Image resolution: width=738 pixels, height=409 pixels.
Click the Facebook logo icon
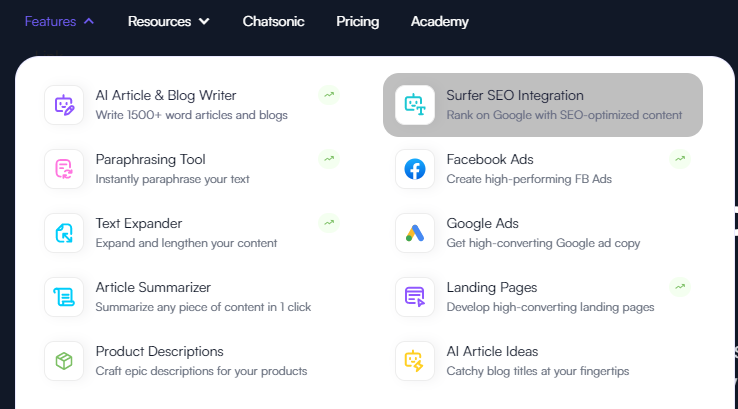pos(415,169)
